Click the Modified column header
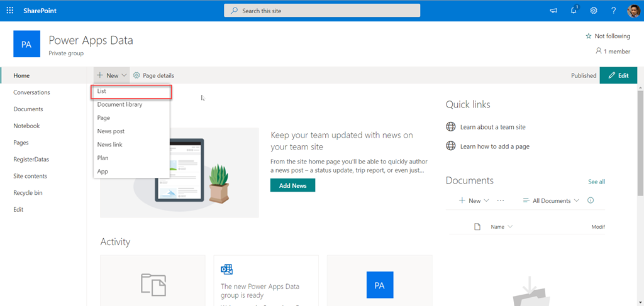This screenshot has height=306, width=644. pyautogui.click(x=598, y=227)
